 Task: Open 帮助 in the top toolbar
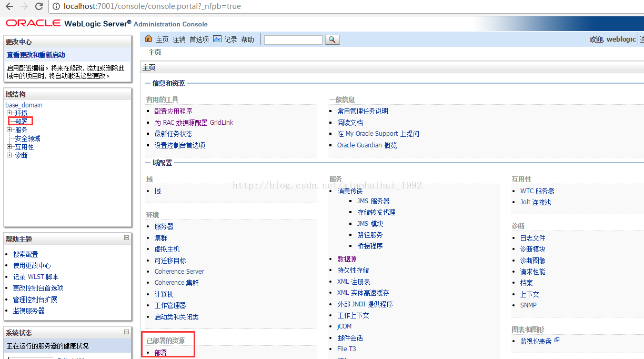click(x=247, y=39)
